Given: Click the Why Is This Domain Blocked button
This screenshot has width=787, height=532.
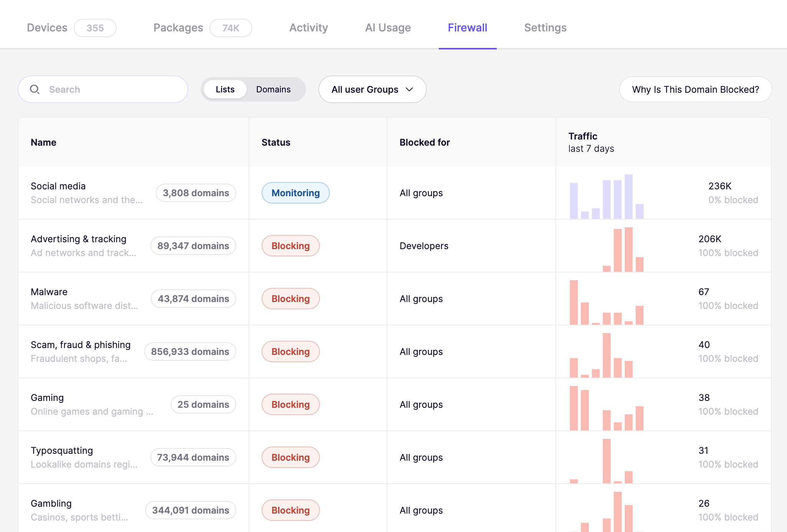Looking at the screenshot, I should (696, 89).
